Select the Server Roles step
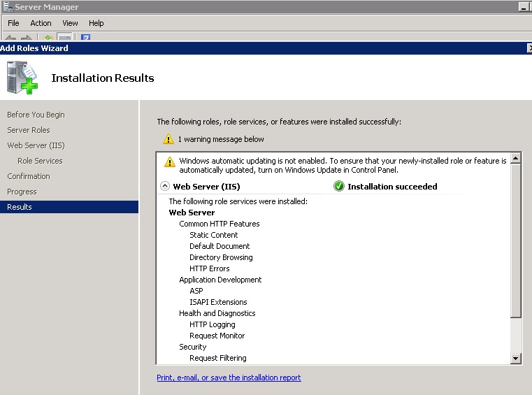 [x=29, y=130]
